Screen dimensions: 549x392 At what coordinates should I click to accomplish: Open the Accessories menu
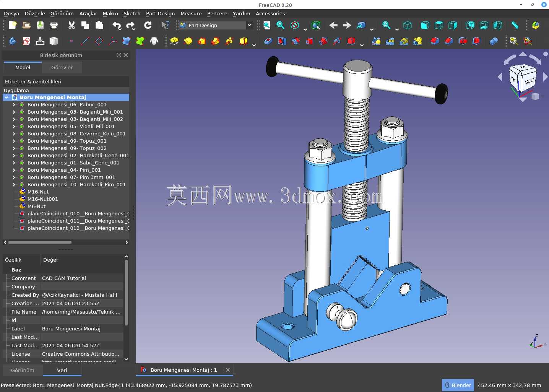click(270, 13)
